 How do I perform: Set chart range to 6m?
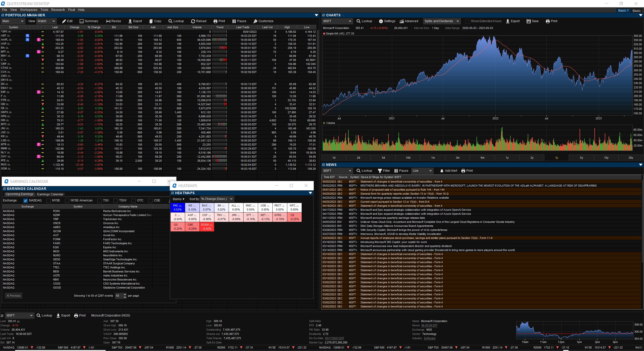pyautogui.click(x=482, y=158)
